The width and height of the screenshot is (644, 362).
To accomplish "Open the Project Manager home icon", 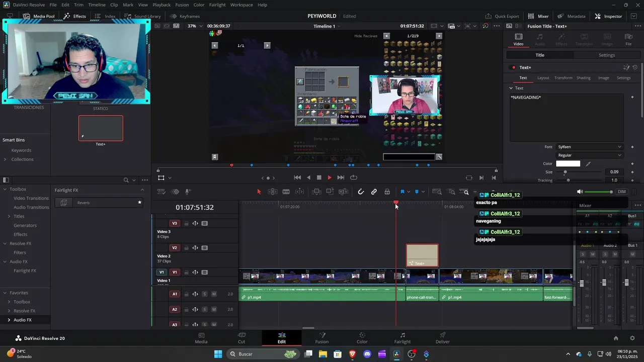I will [616, 338].
